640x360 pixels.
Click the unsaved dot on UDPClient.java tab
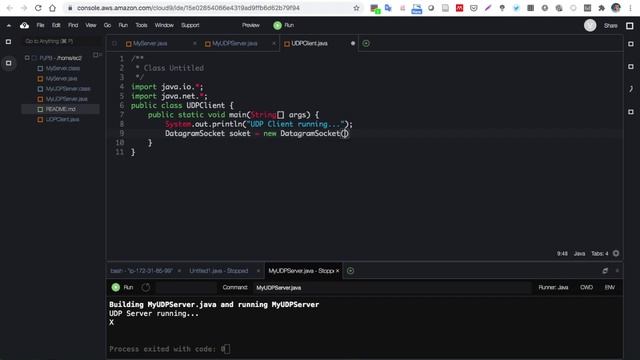pos(353,43)
